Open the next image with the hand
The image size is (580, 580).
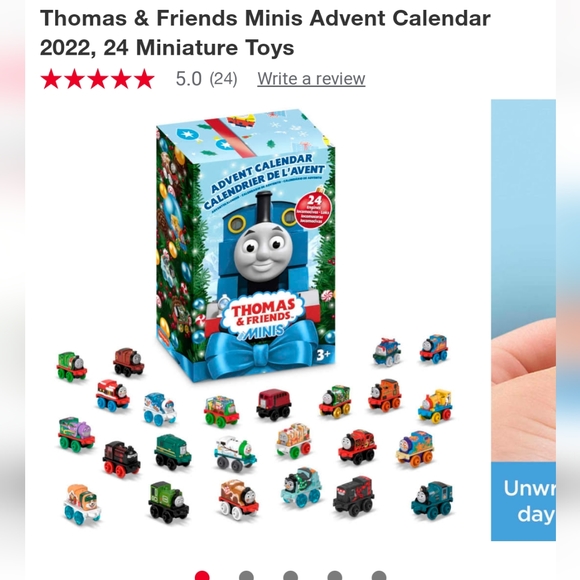pos(523,320)
